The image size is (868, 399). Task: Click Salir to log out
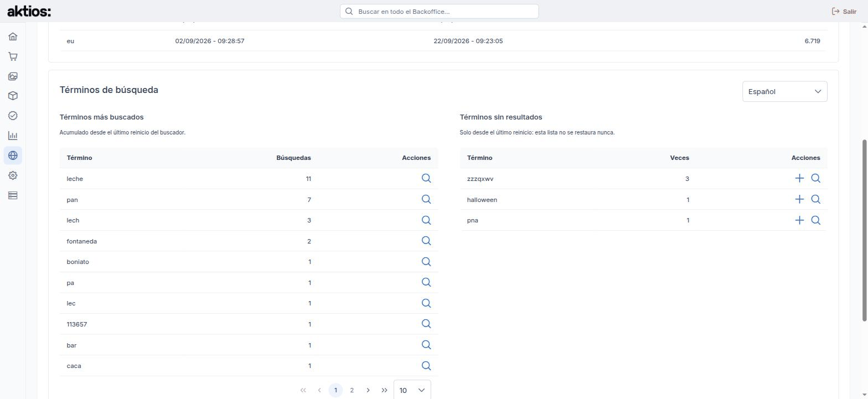844,11
